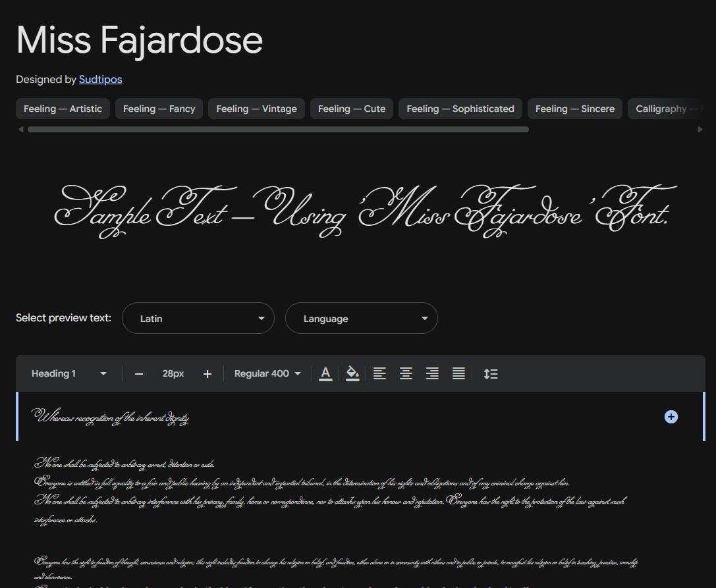Image resolution: width=716 pixels, height=588 pixels.
Task: Open the background fill color picker
Action: pyautogui.click(x=352, y=373)
